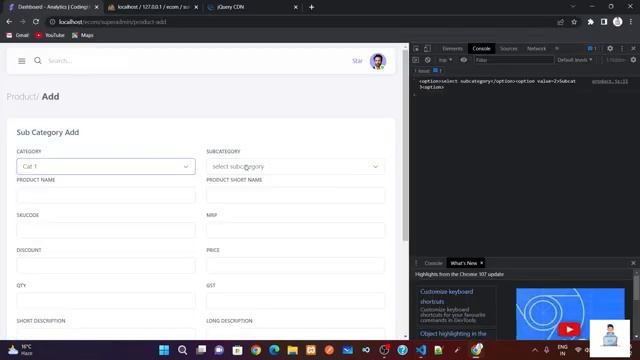This screenshot has height=360, width=640.
Task: Click the page vertical scrollbar
Action: (x=405, y=145)
